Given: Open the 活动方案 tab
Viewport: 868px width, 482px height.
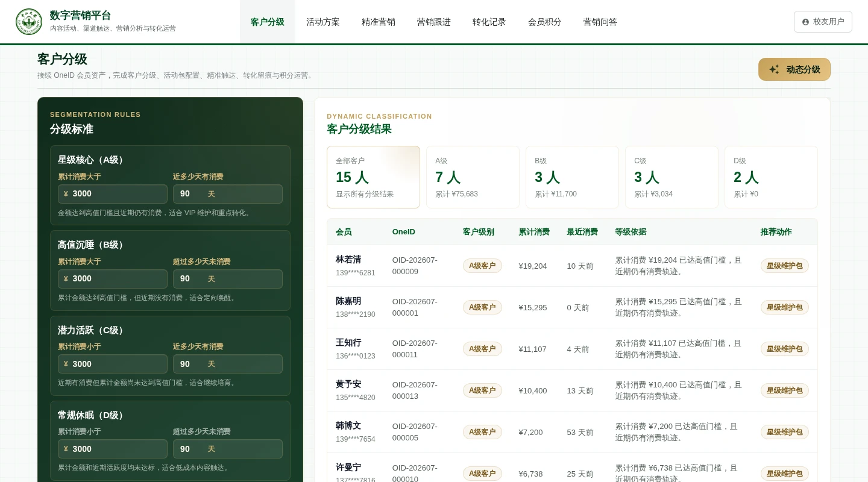Looking at the screenshot, I should [x=323, y=22].
